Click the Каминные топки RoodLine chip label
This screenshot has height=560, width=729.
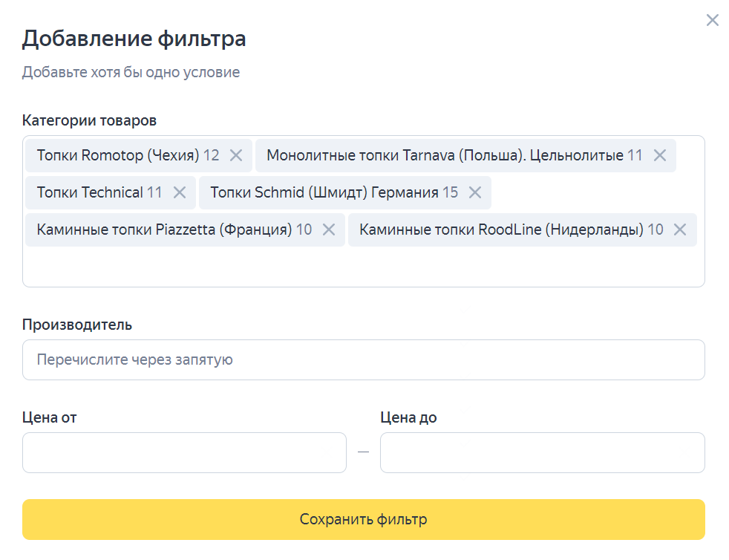(x=501, y=229)
